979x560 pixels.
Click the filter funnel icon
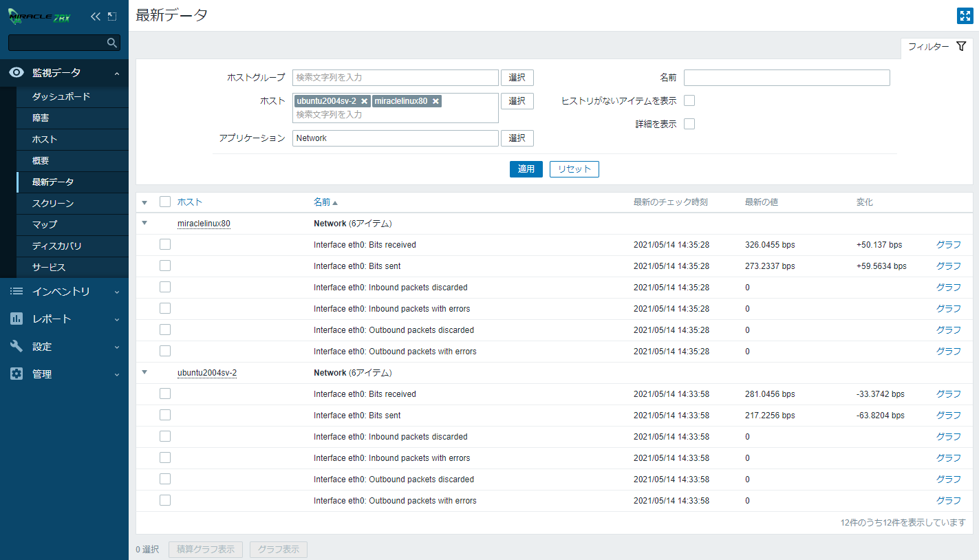pos(961,47)
